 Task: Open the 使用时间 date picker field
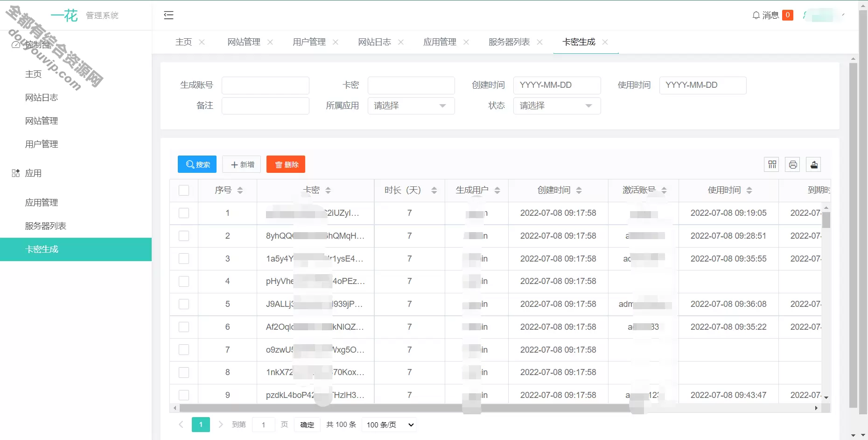tap(703, 85)
